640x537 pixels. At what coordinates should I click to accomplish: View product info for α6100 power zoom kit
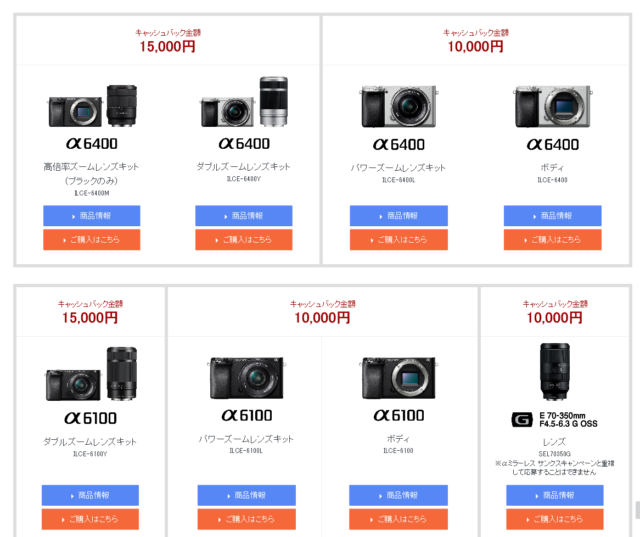[x=246, y=495]
